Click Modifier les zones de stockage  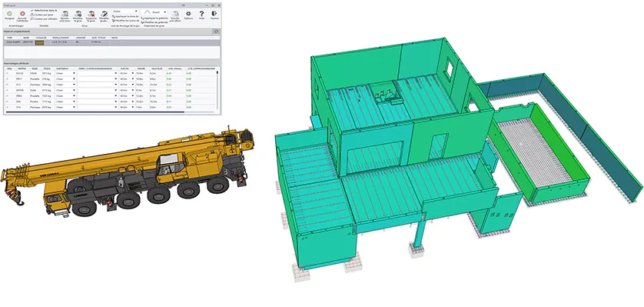pyautogui.click(x=125, y=21)
